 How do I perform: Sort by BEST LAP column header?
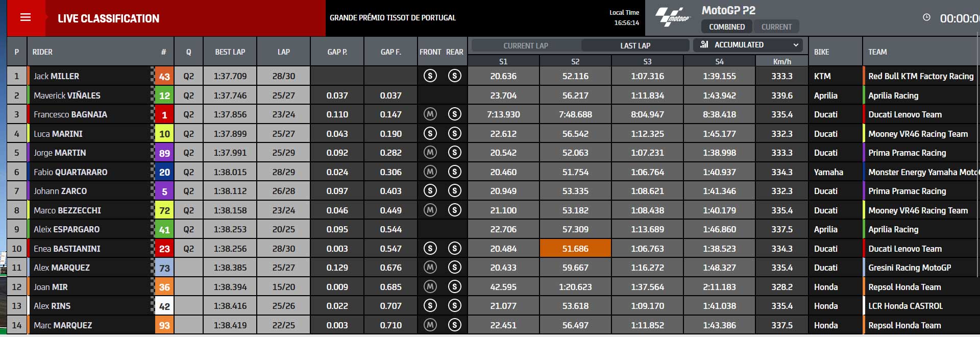coord(230,52)
